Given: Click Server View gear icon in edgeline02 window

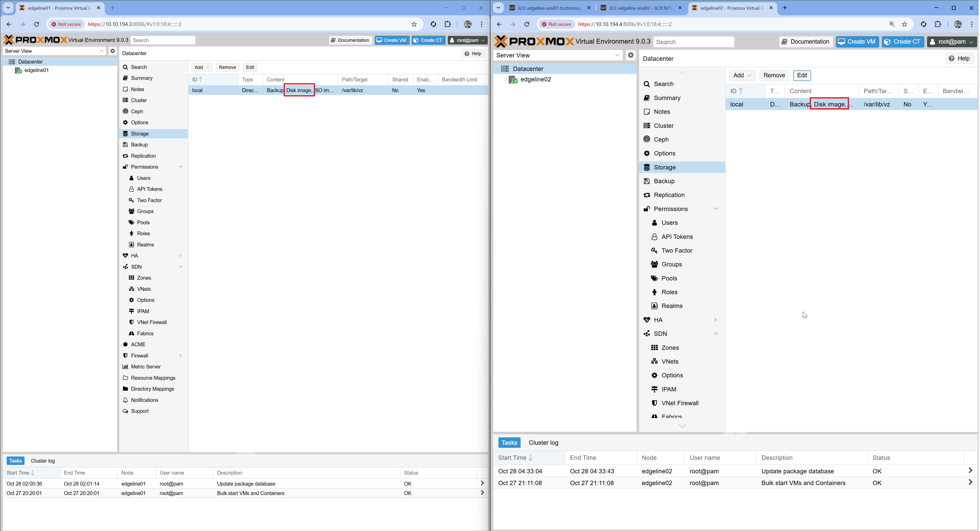Looking at the screenshot, I should (x=631, y=55).
